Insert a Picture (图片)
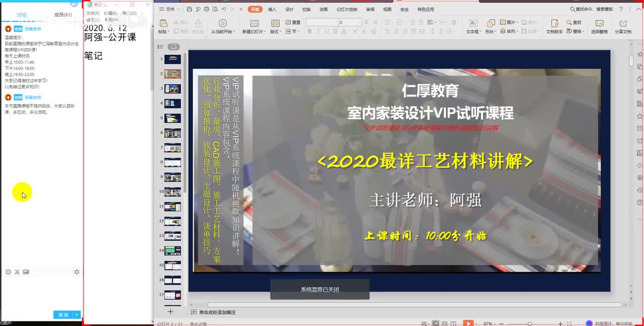Image resolution: width=644 pixels, height=326 pixels. click(508, 22)
